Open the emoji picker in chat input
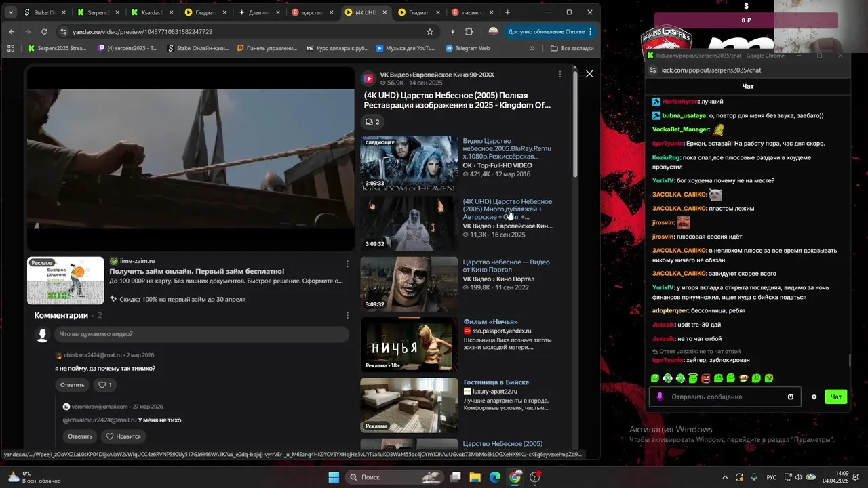The height and width of the screenshot is (488, 868). tap(791, 396)
